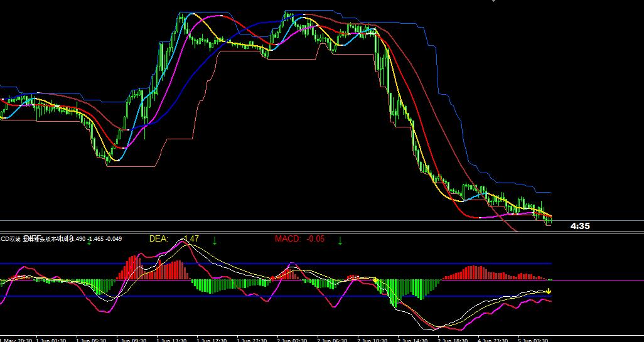This screenshot has width=644, height=342.
Task: Click the green arrow next to MACD value
Action: 340,240
